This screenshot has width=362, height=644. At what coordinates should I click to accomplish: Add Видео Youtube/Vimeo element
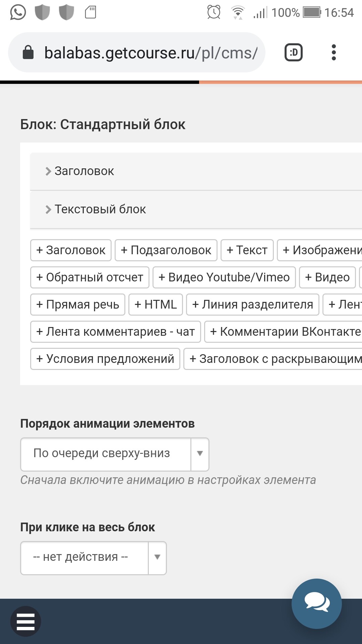tap(224, 277)
